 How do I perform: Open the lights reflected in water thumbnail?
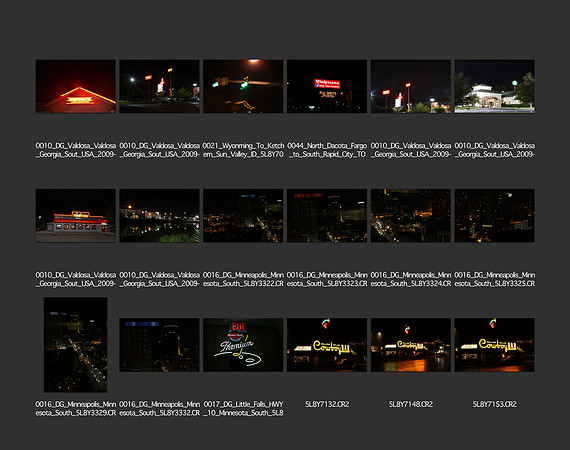(159, 216)
